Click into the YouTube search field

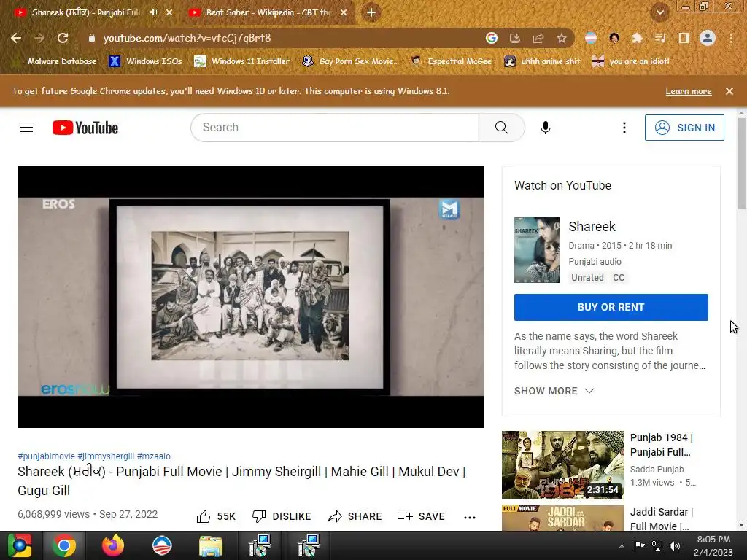[335, 128]
